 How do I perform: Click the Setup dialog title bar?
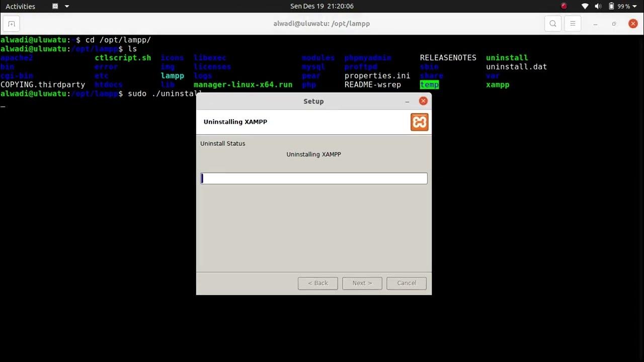pyautogui.click(x=313, y=101)
